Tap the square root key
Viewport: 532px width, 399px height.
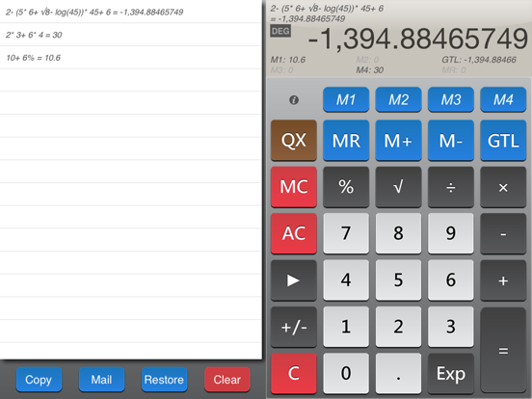point(398,187)
